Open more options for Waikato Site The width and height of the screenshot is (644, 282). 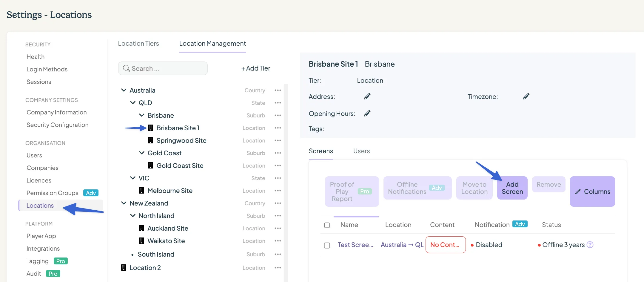tap(278, 241)
